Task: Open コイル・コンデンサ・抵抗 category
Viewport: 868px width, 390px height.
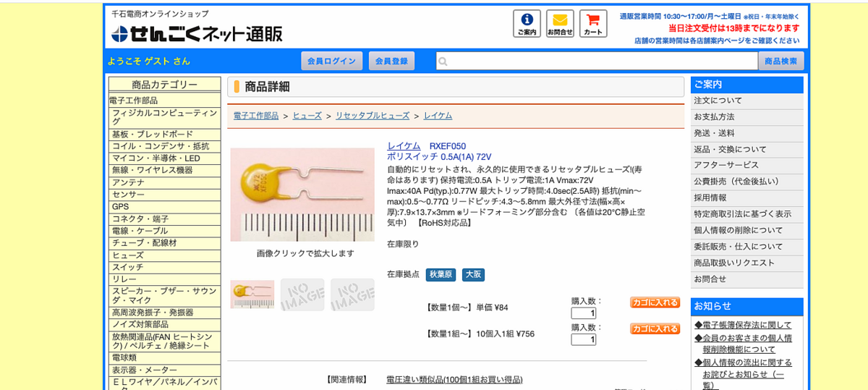Action: (164, 146)
